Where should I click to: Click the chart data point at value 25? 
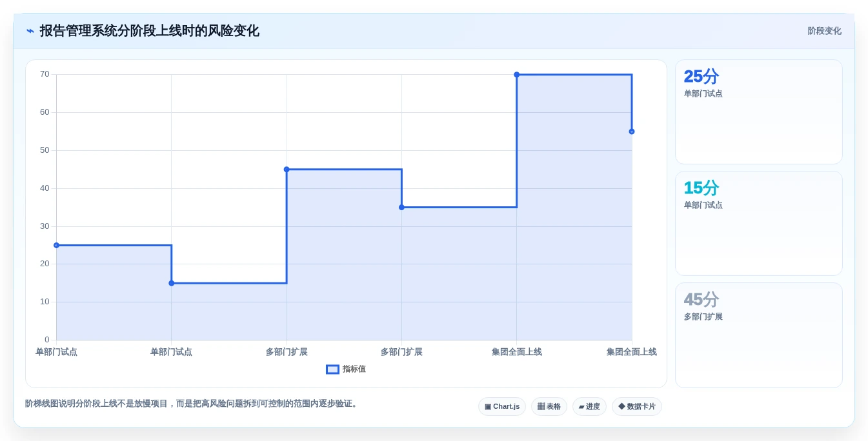tap(56, 245)
